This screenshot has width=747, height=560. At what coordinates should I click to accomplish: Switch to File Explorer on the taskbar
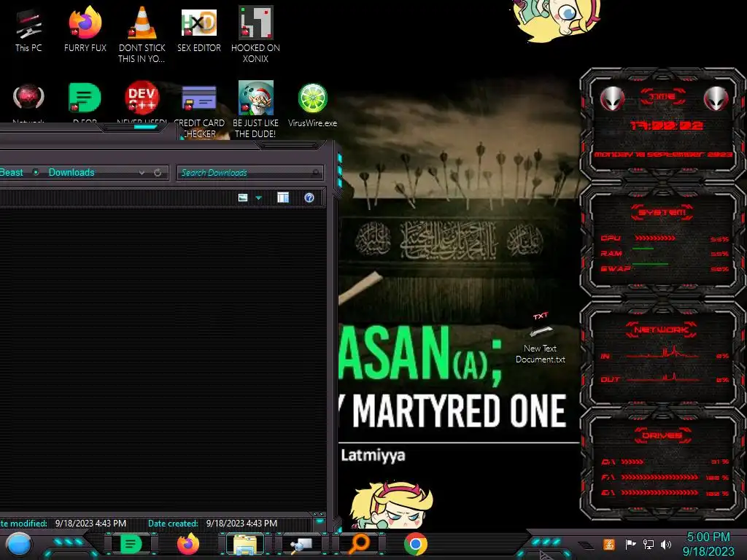pyautogui.click(x=245, y=544)
